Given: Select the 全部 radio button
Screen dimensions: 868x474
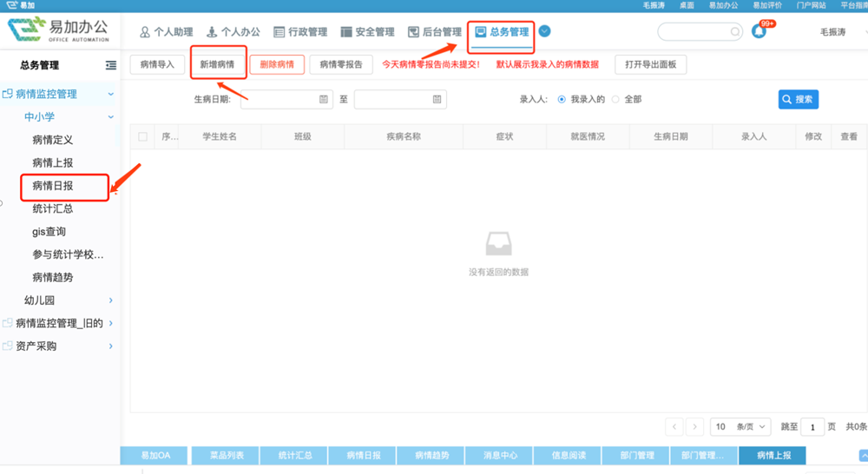Looking at the screenshot, I should tap(615, 100).
